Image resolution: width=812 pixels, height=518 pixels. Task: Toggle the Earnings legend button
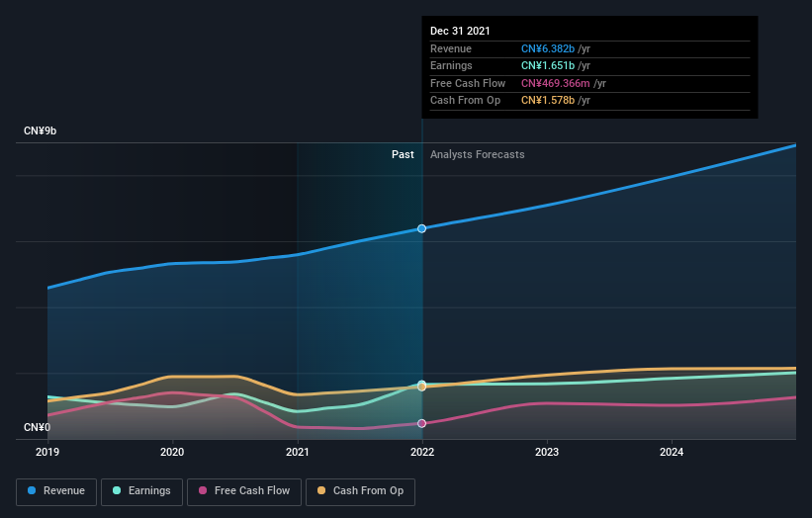tap(141, 491)
